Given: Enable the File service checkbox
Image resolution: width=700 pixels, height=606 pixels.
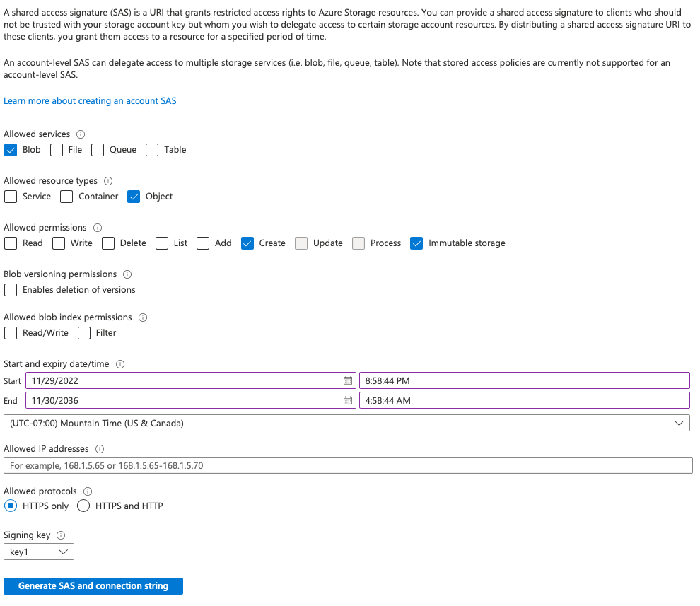Looking at the screenshot, I should tap(56, 149).
